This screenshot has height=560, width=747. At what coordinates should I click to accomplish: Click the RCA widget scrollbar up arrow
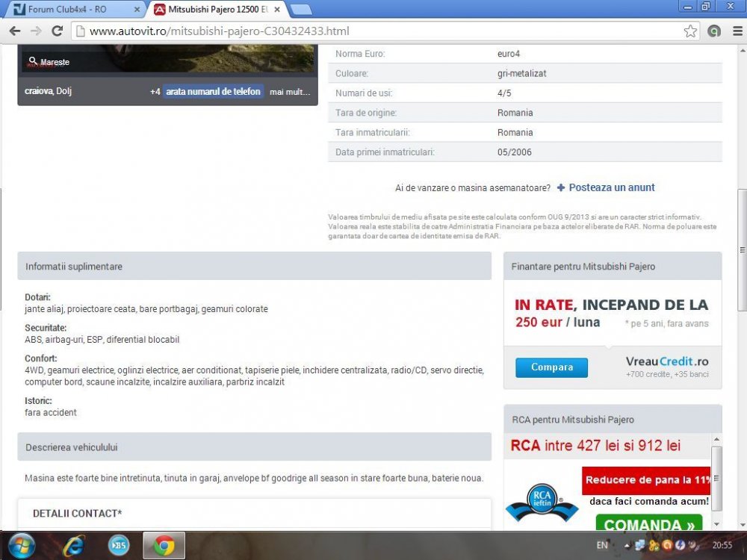point(716,439)
